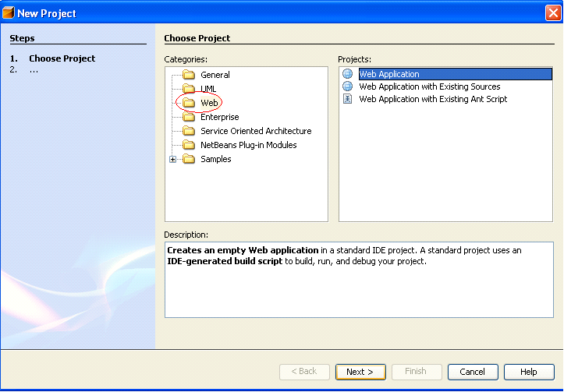The image size is (564, 392).
Task: Click the Cancel button
Action: tap(473, 372)
